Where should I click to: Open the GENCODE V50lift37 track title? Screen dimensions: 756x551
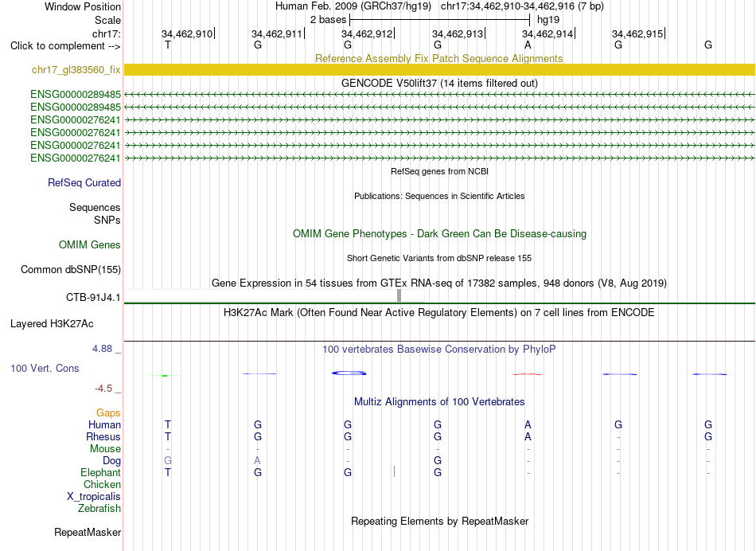point(439,83)
